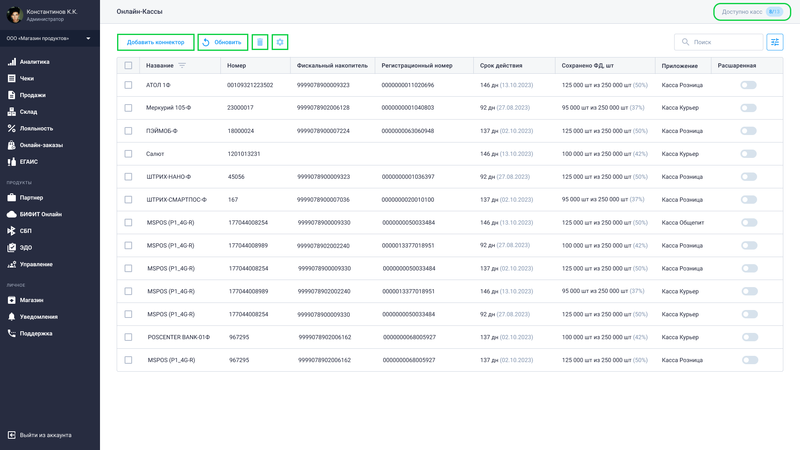
Task: Open the Продажи sidebar icon
Action: (12, 95)
